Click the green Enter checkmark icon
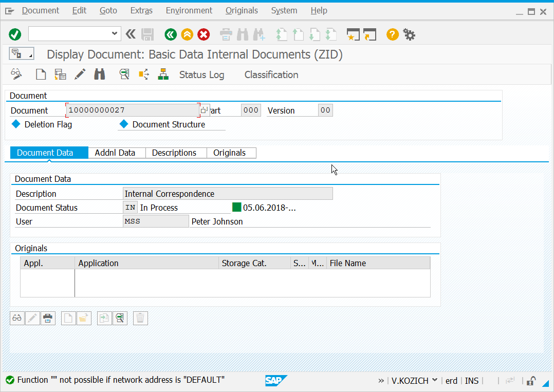 click(x=15, y=34)
